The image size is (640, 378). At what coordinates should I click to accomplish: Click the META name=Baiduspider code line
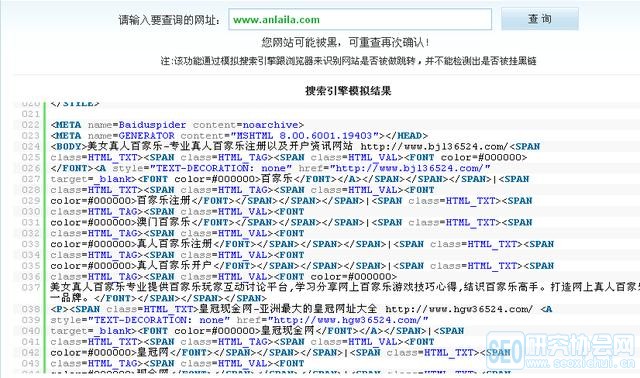point(177,125)
